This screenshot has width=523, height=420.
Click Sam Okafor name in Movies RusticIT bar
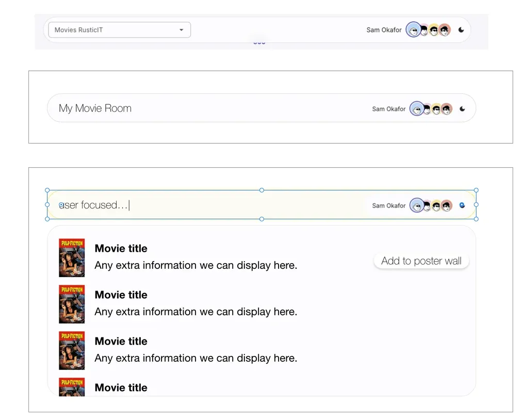click(384, 30)
